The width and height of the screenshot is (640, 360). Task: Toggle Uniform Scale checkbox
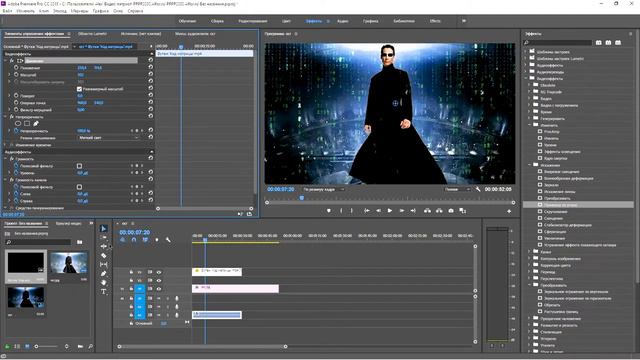(80, 89)
